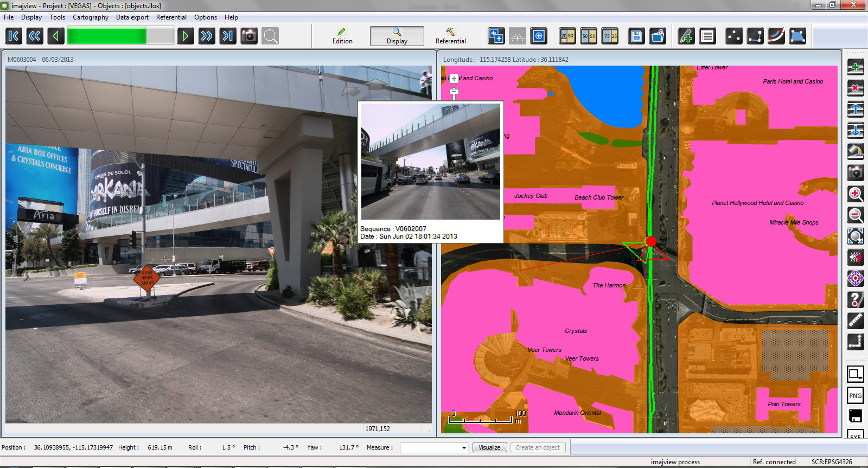Click the map zoom in magnifier
Screen dimensions: 868x468
point(855,194)
